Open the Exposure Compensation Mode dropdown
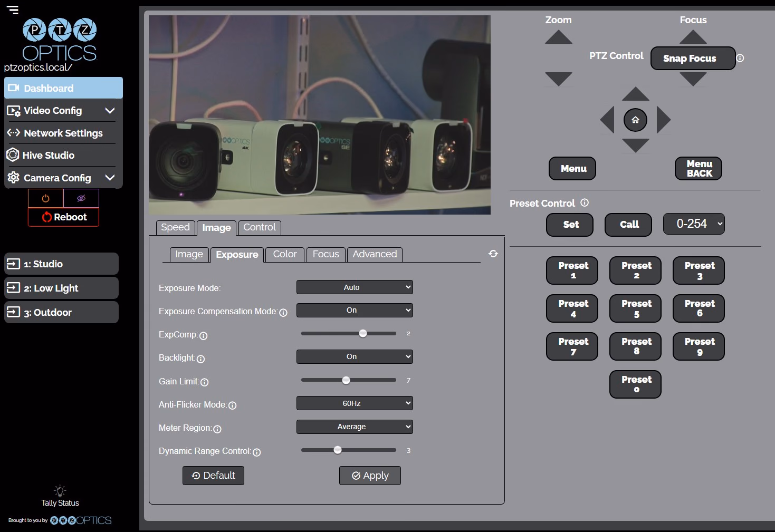The height and width of the screenshot is (532, 775). [x=355, y=310]
